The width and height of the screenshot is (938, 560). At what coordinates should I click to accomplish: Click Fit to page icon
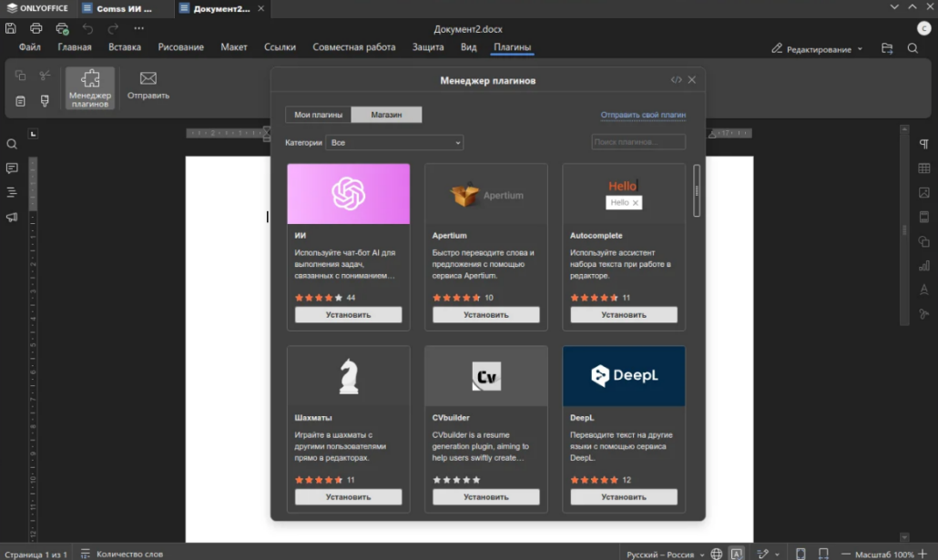(x=800, y=554)
